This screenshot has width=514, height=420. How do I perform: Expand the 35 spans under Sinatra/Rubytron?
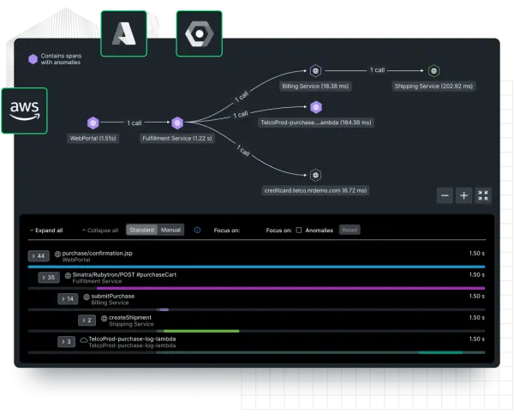click(49, 278)
